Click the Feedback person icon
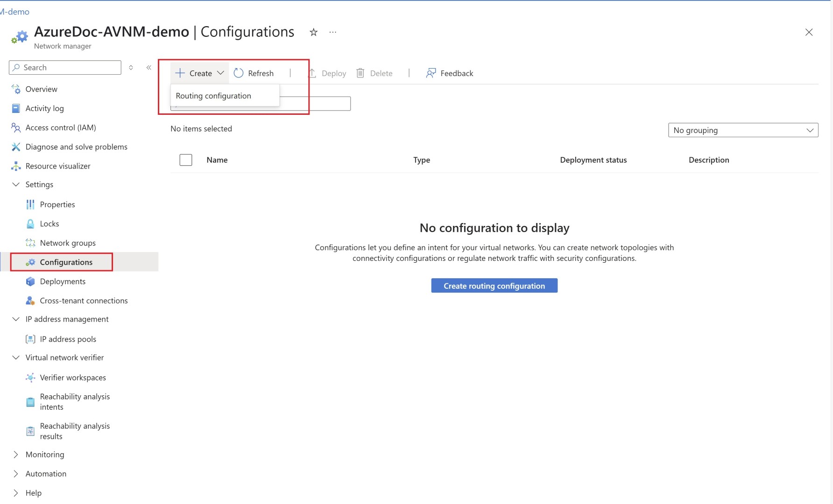This screenshot has height=504, width=833. pos(431,73)
